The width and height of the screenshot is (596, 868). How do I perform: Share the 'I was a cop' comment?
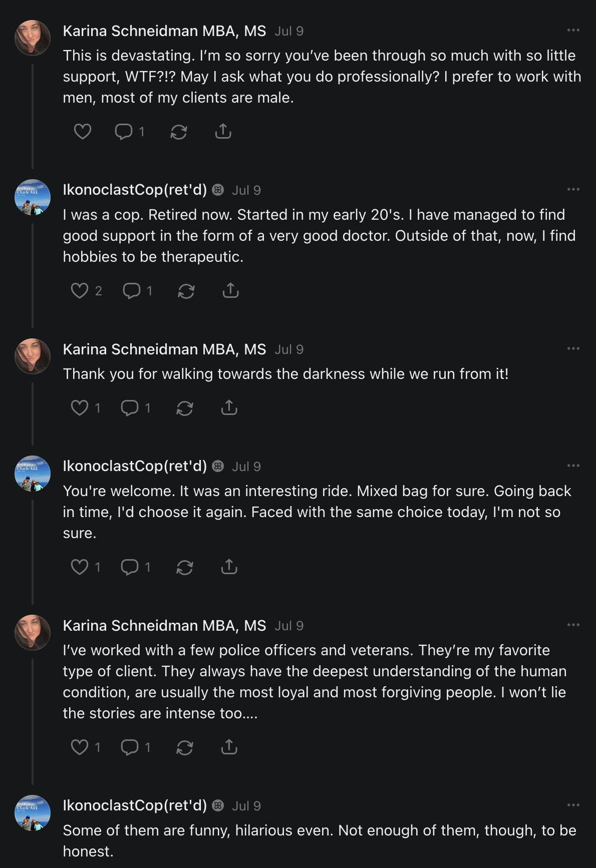tap(230, 291)
